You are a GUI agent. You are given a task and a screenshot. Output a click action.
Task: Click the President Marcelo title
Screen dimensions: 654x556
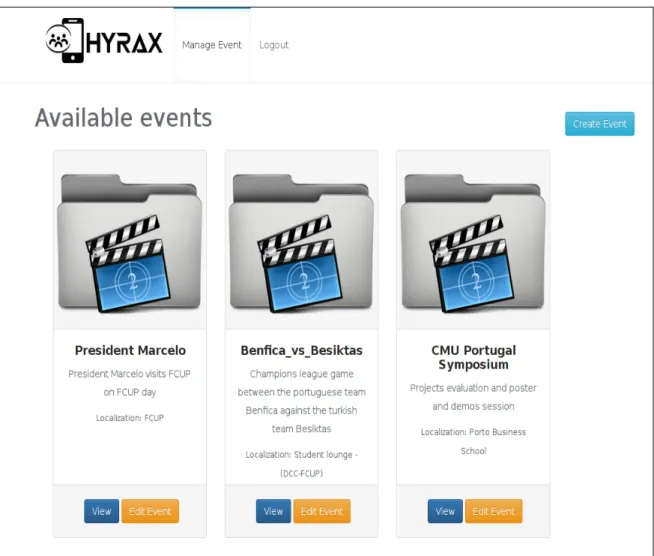click(x=130, y=350)
